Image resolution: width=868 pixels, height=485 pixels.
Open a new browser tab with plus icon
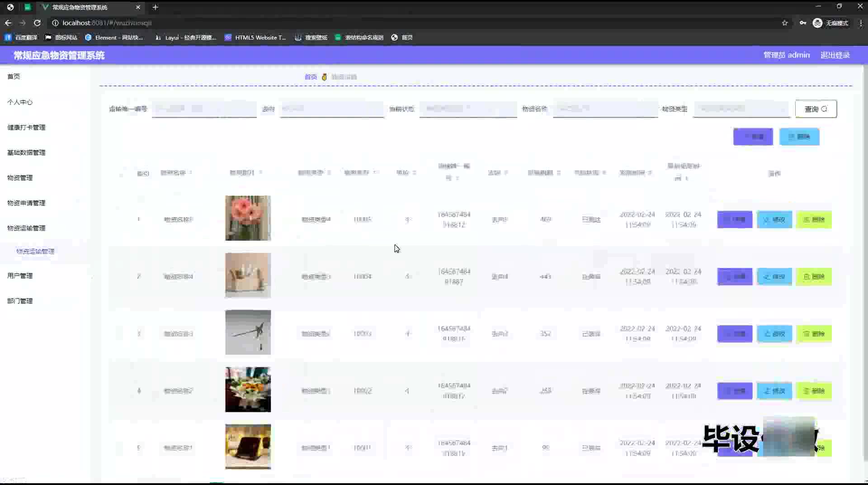coord(155,7)
